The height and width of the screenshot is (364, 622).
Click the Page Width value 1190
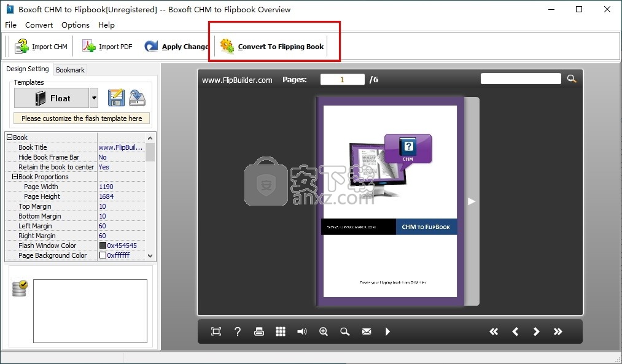[x=121, y=187]
